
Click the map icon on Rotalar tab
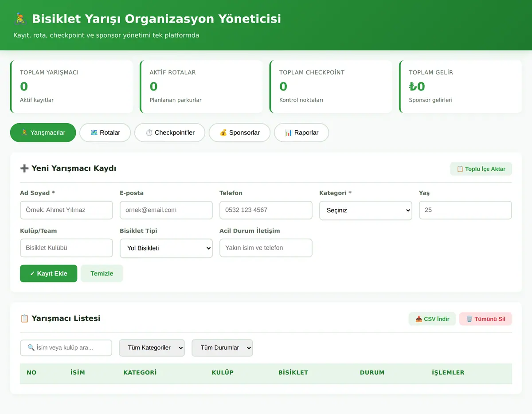click(x=94, y=133)
